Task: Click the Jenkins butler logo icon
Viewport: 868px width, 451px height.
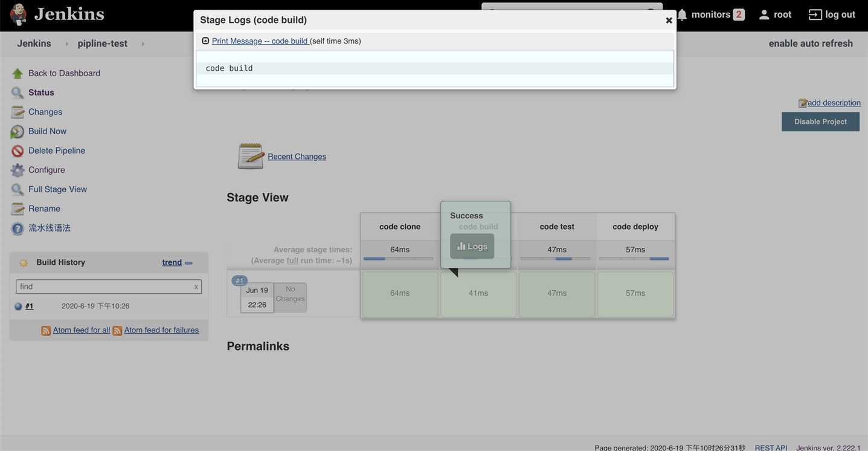Action: click(18, 15)
